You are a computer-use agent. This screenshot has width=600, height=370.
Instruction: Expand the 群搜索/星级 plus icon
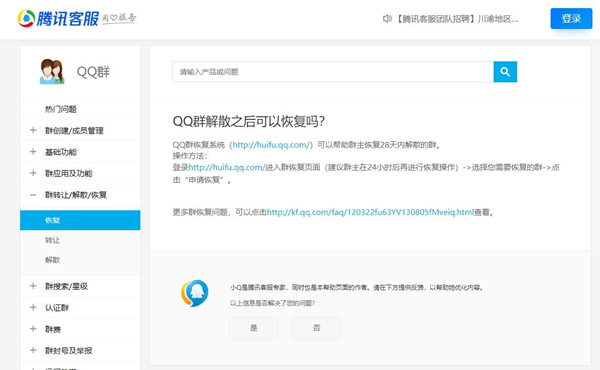point(33,286)
